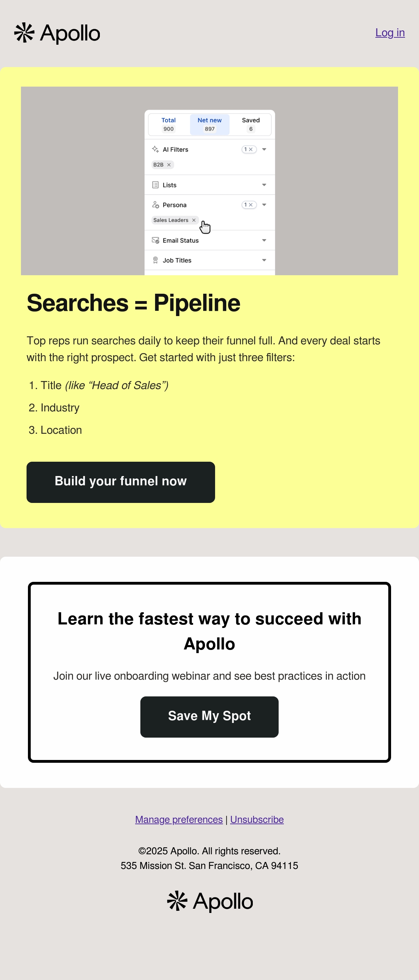
Task: Open the Log in link
Action: 390,33
